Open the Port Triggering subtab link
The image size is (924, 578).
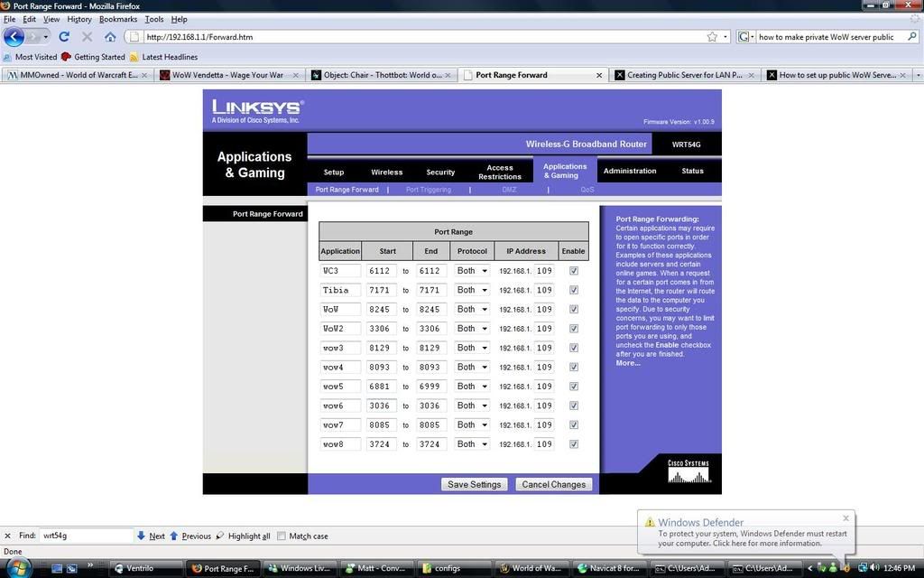click(x=429, y=190)
